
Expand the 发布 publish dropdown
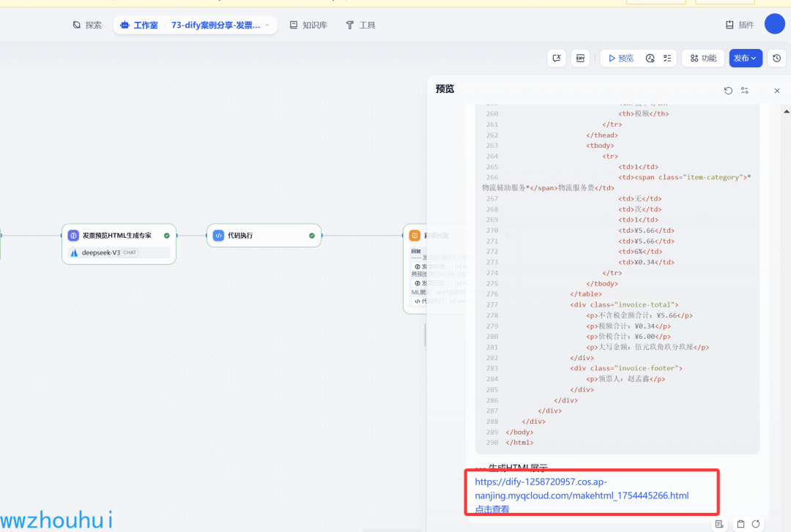[746, 59]
